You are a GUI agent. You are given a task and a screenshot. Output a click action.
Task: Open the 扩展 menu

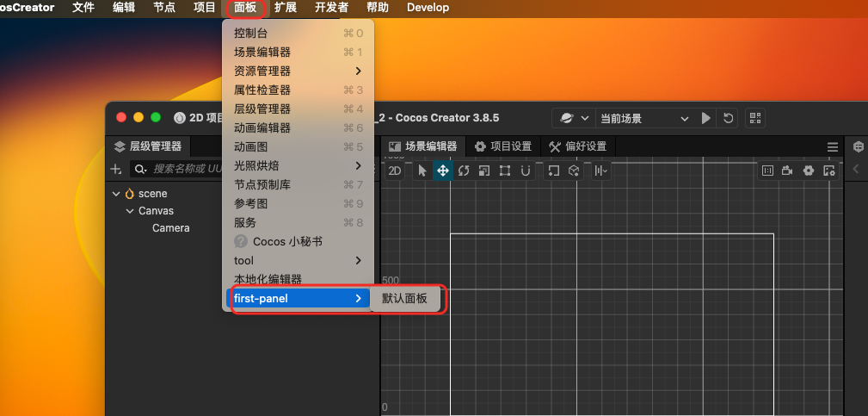click(x=286, y=8)
